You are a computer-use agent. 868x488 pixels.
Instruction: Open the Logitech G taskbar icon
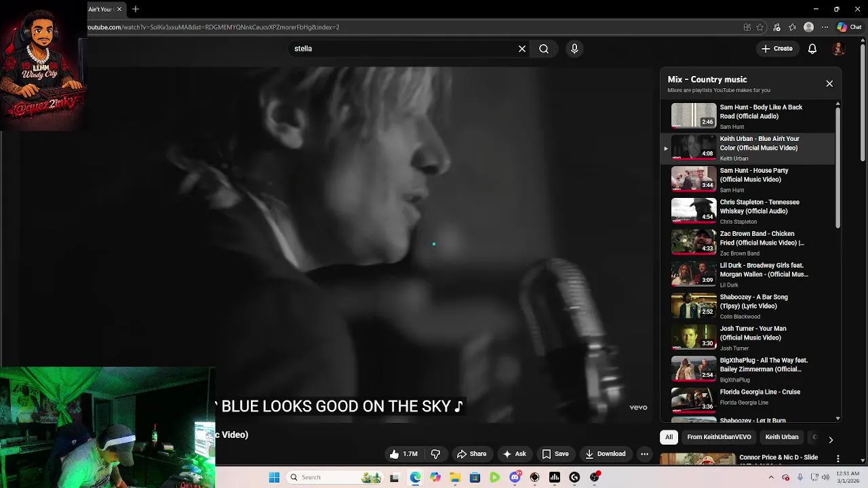(574, 477)
